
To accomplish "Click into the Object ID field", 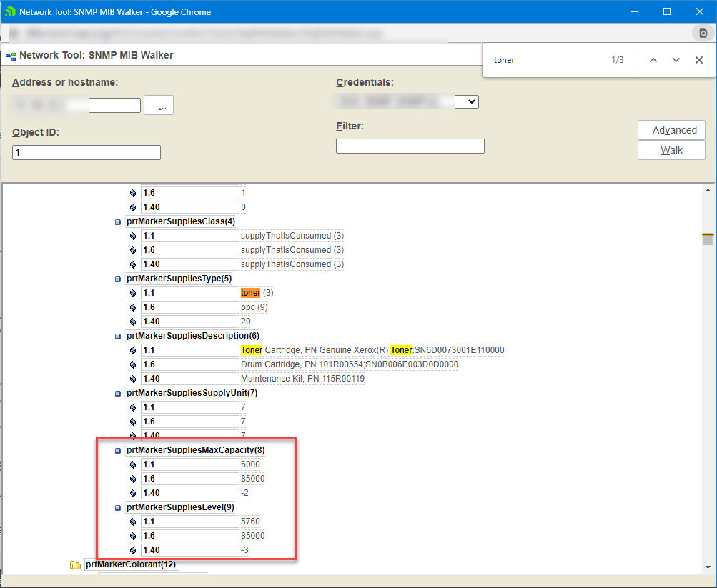I will coord(86,152).
